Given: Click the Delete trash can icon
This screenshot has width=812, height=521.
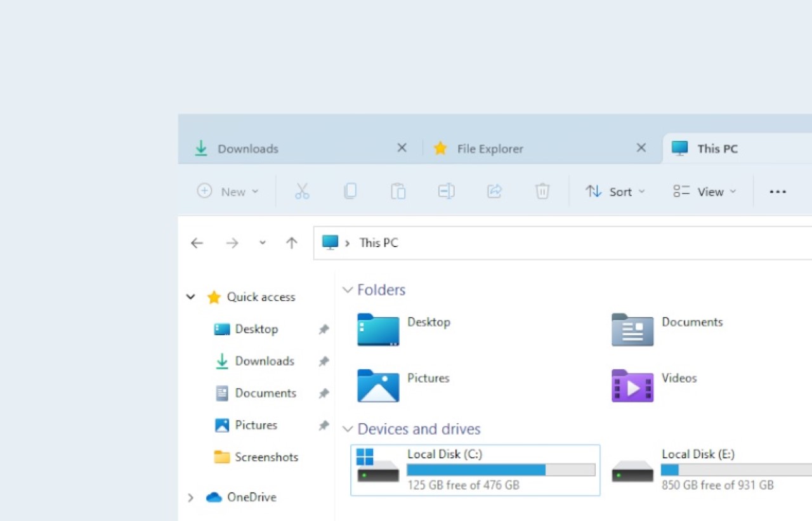Looking at the screenshot, I should click(542, 191).
